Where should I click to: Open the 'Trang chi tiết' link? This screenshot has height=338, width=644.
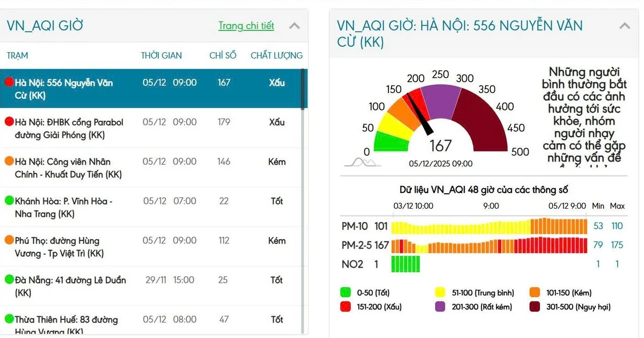pyautogui.click(x=246, y=26)
